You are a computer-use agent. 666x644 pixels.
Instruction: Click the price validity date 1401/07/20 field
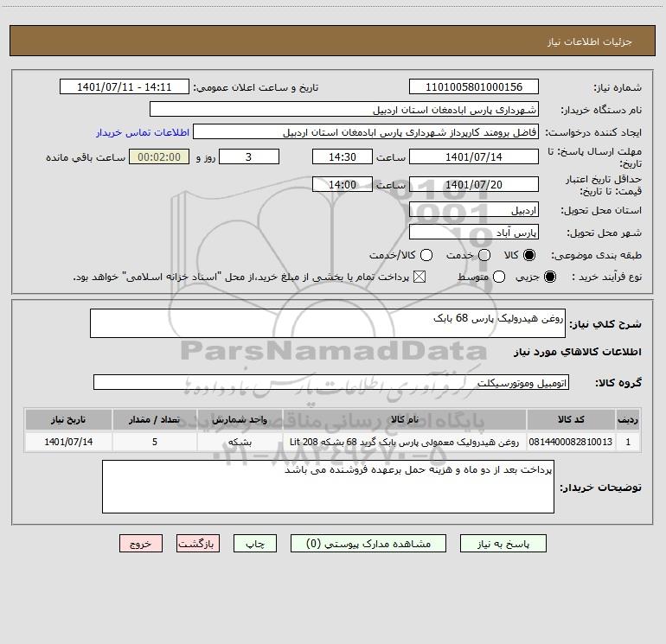[x=474, y=184]
